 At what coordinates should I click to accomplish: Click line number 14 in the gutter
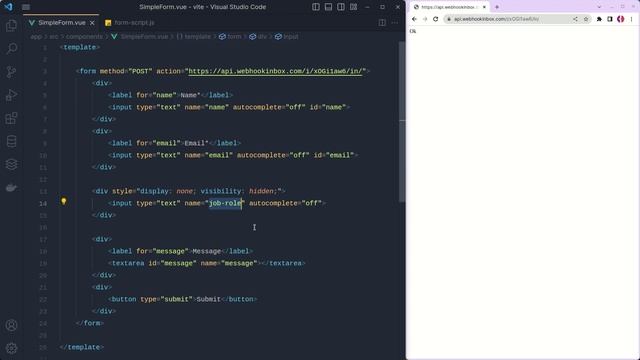(43, 203)
